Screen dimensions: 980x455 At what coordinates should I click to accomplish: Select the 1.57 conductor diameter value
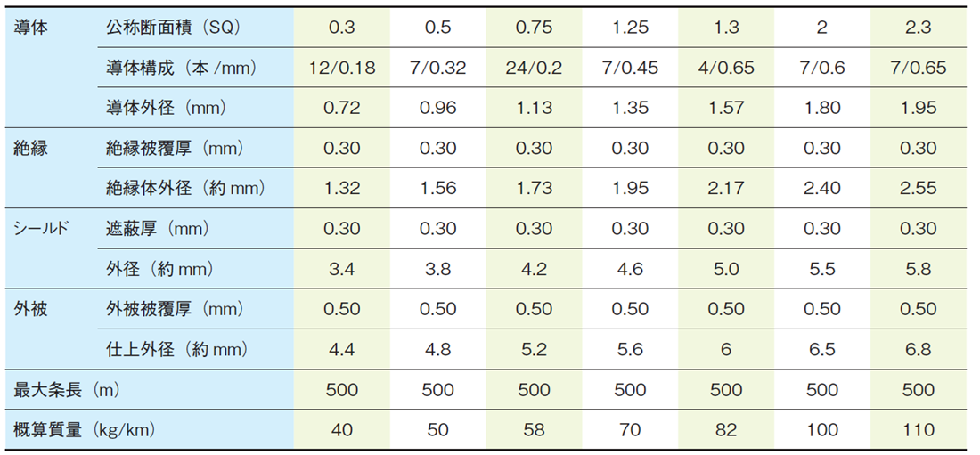[x=726, y=108]
